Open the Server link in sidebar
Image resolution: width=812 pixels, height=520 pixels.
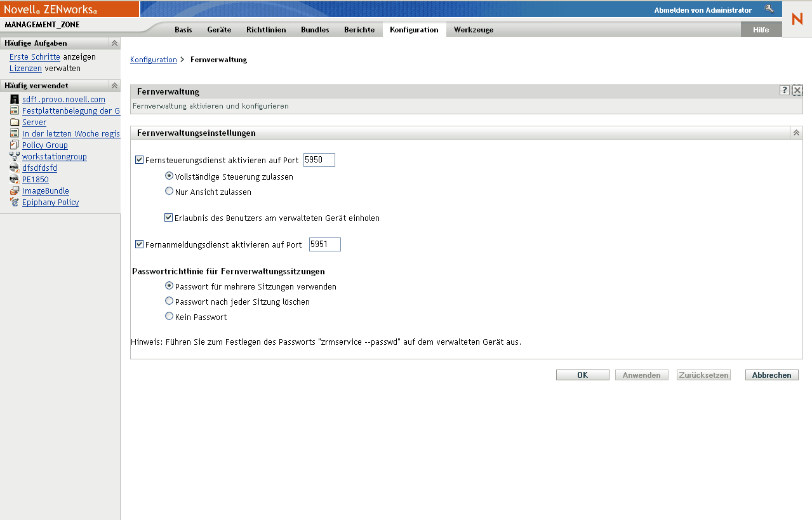tap(34, 123)
